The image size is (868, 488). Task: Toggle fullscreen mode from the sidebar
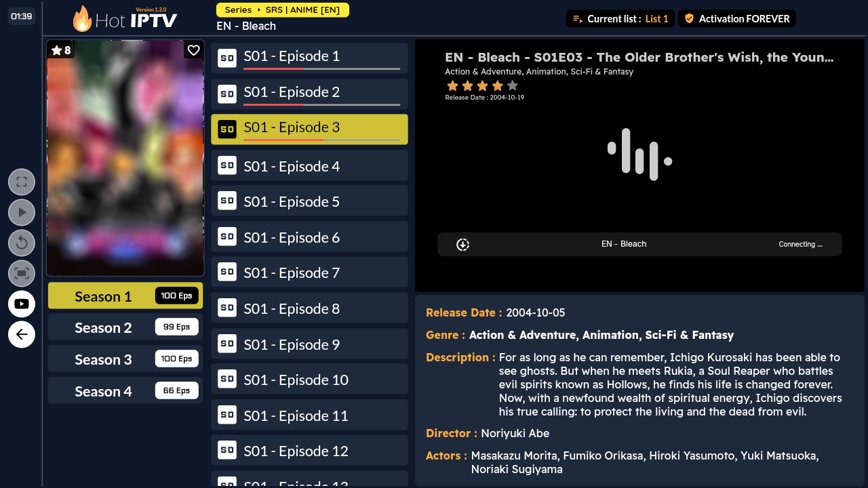[x=22, y=182]
